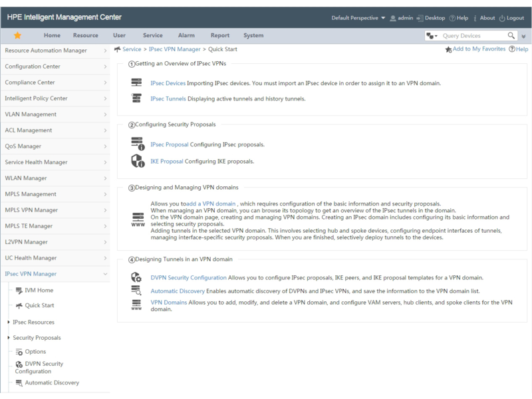
Task: Open the User menu
Action: click(x=119, y=35)
